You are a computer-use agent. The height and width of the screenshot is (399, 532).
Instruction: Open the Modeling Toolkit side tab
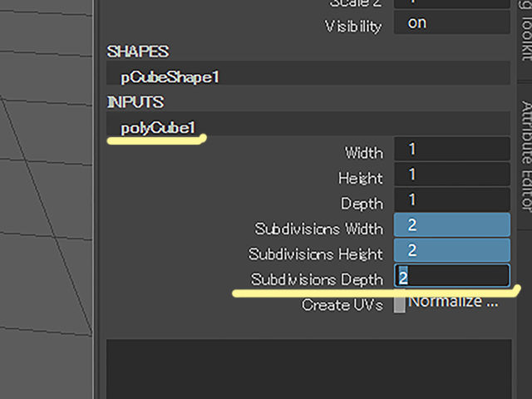click(526, 31)
